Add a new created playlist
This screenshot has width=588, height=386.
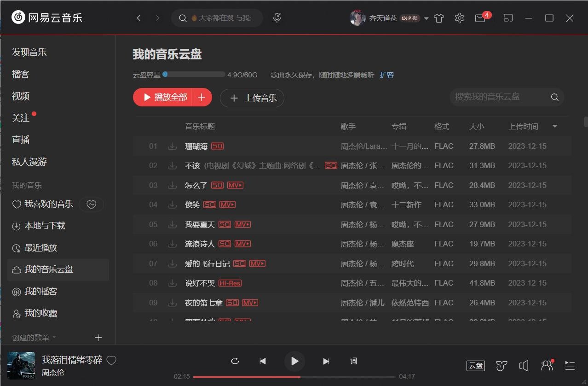pos(98,338)
